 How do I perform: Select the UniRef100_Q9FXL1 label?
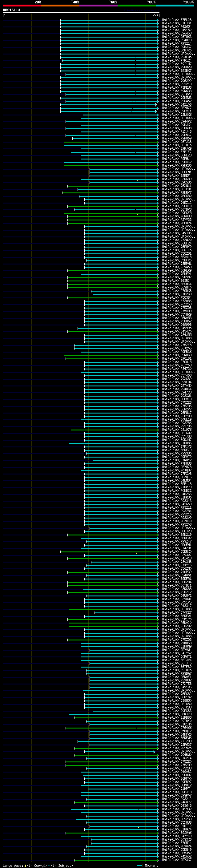177,111
